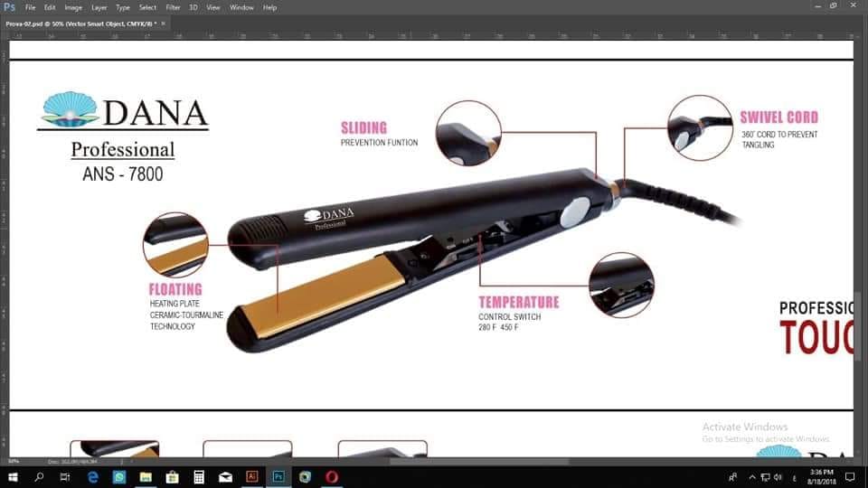Click the swivel cord circular detail image
The image size is (868, 488).
pos(700,127)
